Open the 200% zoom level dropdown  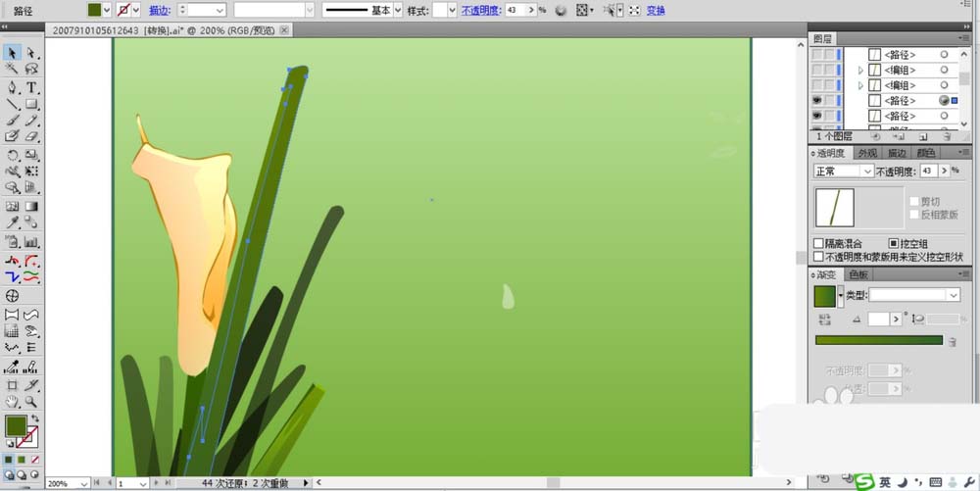(x=84, y=483)
